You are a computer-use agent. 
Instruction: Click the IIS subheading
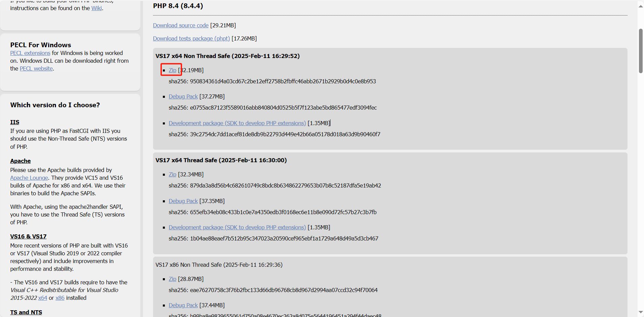(x=14, y=122)
